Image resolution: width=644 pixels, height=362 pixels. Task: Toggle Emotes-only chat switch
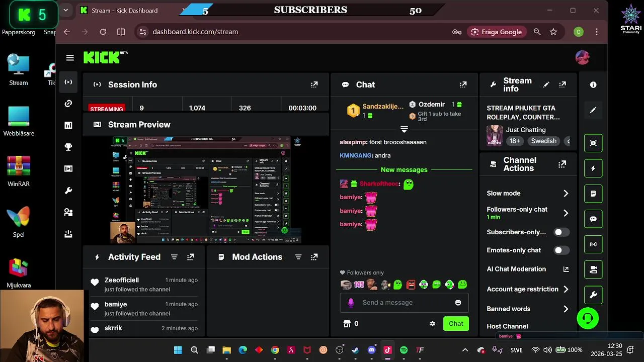pos(561,250)
